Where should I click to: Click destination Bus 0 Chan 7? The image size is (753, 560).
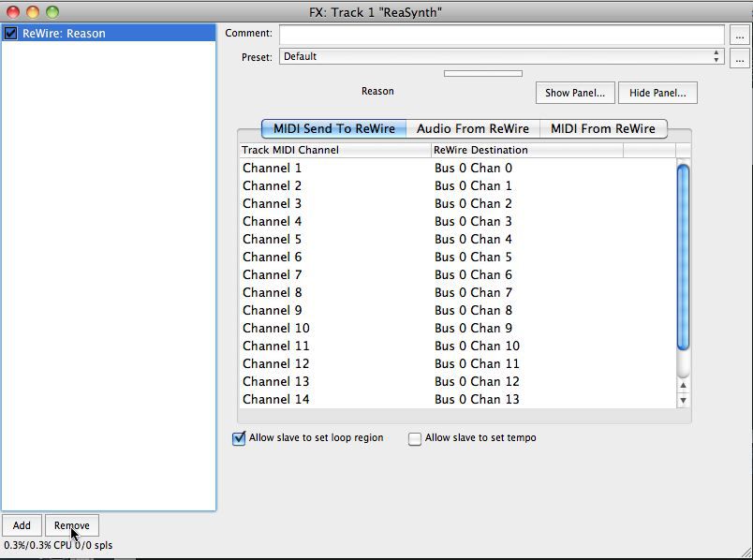[x=474, y=292]
